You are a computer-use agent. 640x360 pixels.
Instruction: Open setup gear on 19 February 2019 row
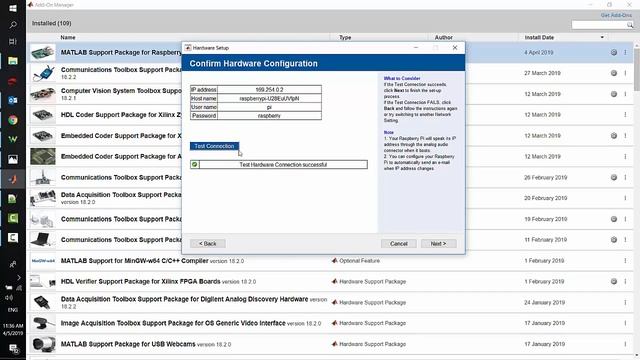coord(613,219)
